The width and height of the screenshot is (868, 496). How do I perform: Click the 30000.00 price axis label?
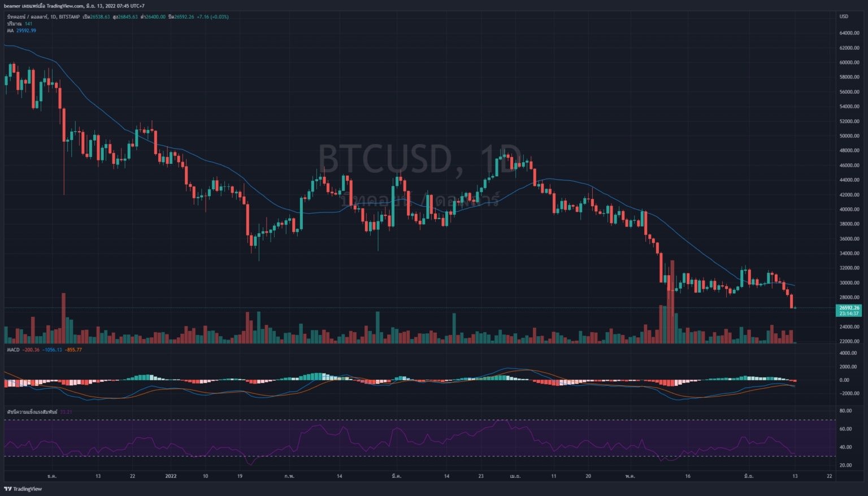849,282
